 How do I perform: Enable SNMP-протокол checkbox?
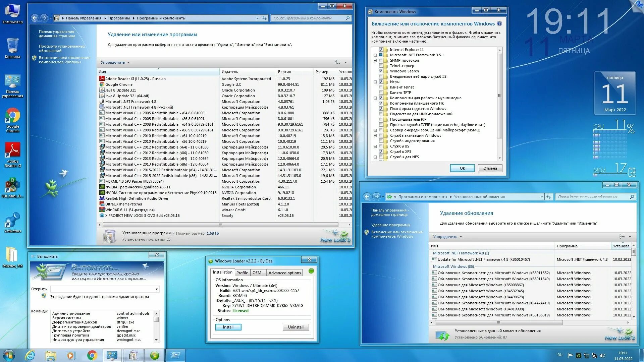click(x=381, y=60)
